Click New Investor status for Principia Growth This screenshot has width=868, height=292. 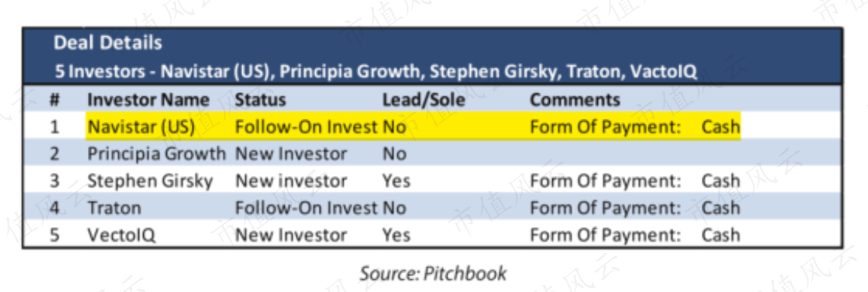tap(291, 154)
